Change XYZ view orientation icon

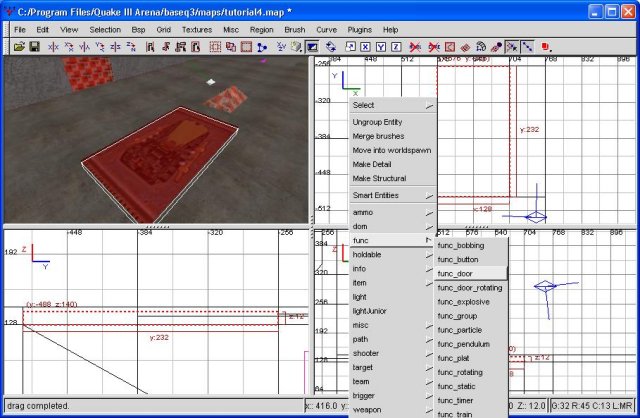point(281,47)
